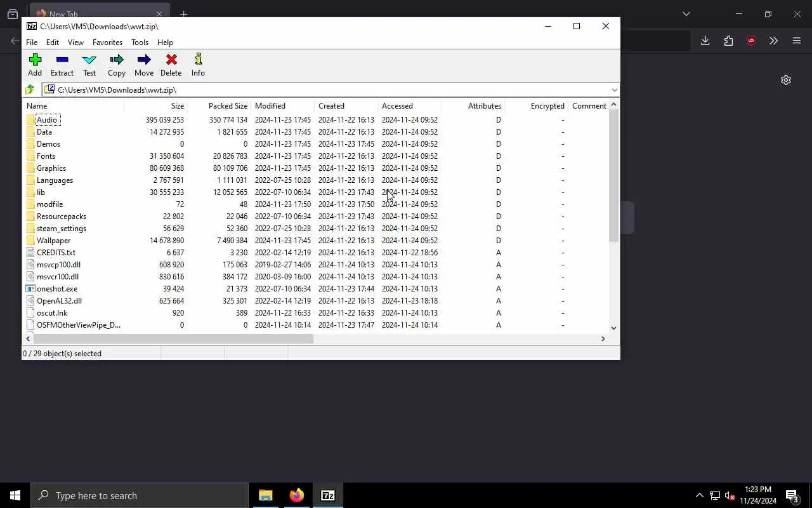This screenshot has width=812, height=508.
Task: Click the 7-Zip taskbar icon
Action: tap(327, 495)
